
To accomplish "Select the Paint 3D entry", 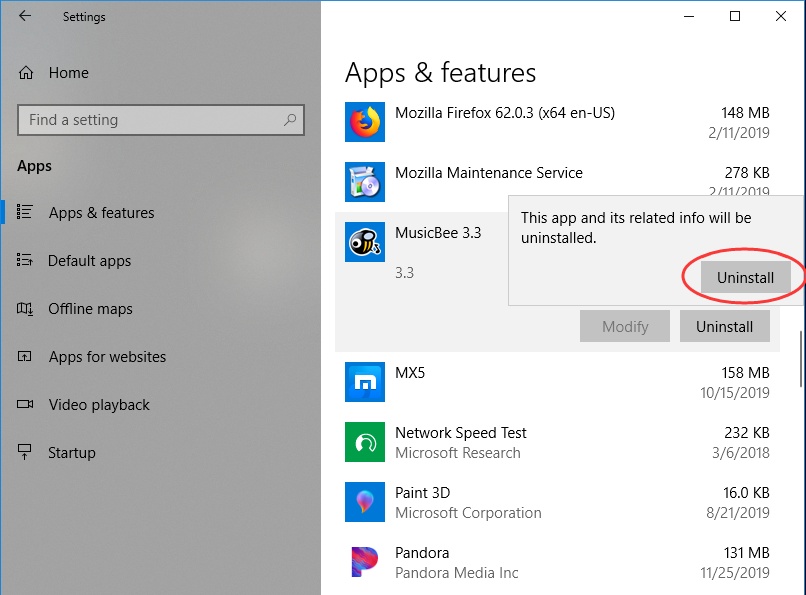I will coord(557,502).
